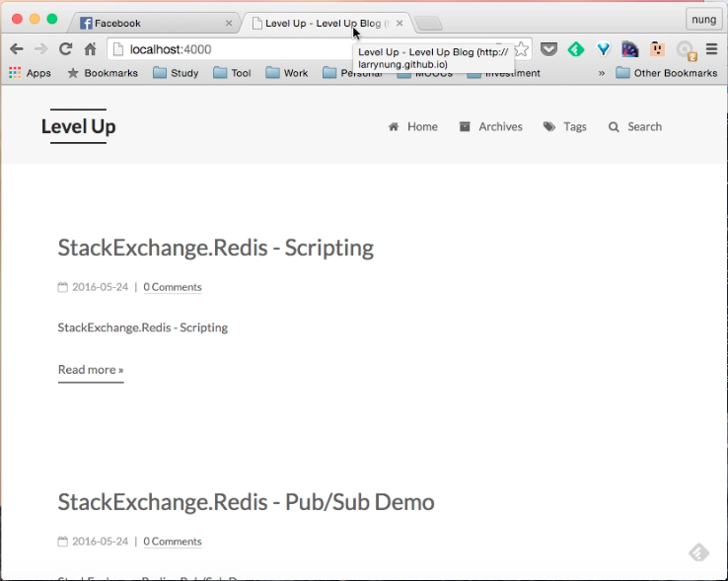
Task: Open the Chrome hamburger menu
Action: pyautogui.click(x=712, y=48)
